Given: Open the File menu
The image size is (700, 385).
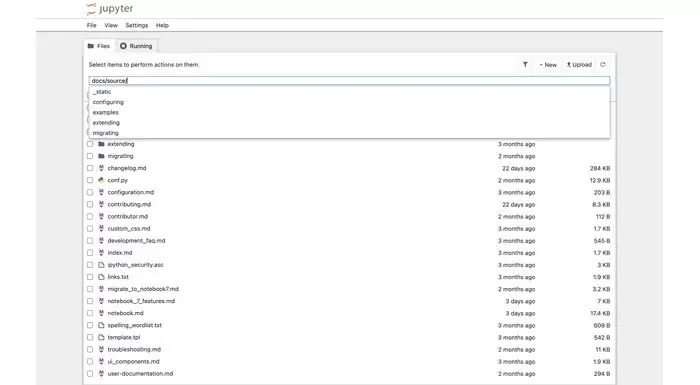Looking at the screenshot, I should coord(92,25).
